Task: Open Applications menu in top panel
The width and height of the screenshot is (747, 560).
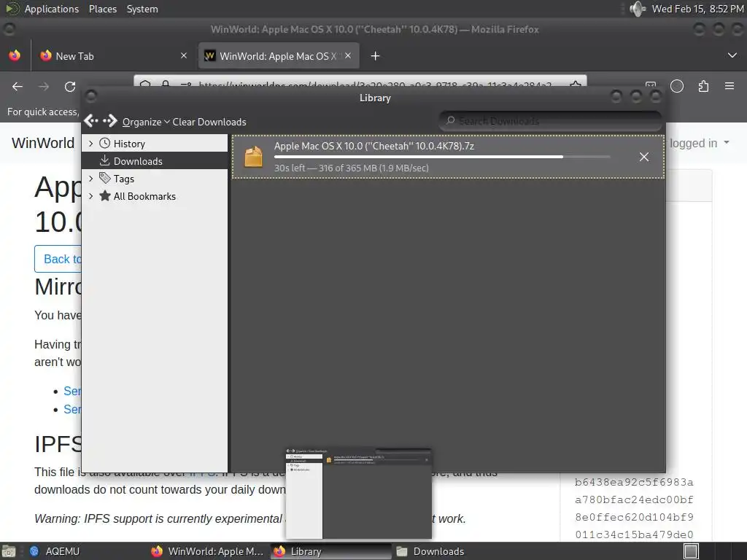Action: click(x=52, y=9)
